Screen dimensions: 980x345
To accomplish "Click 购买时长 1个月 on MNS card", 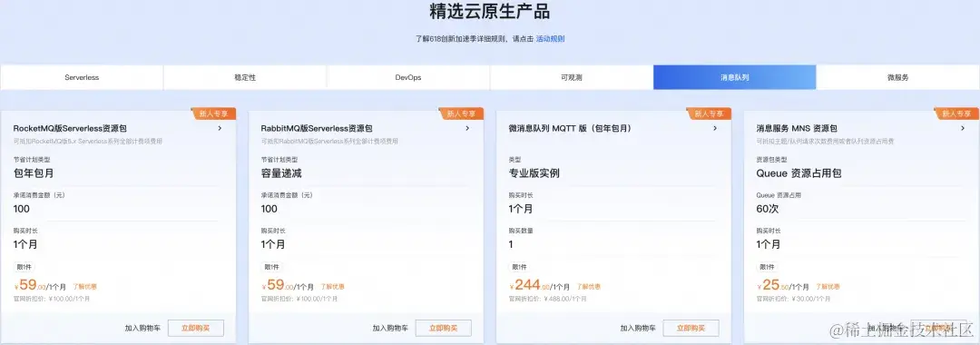I will point(769,244).
